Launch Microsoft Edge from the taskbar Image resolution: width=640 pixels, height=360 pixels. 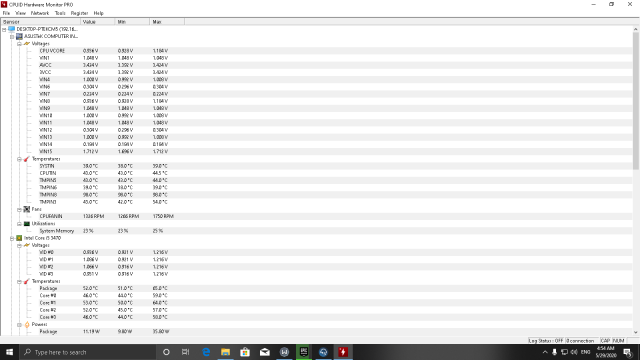pos(206,352)
